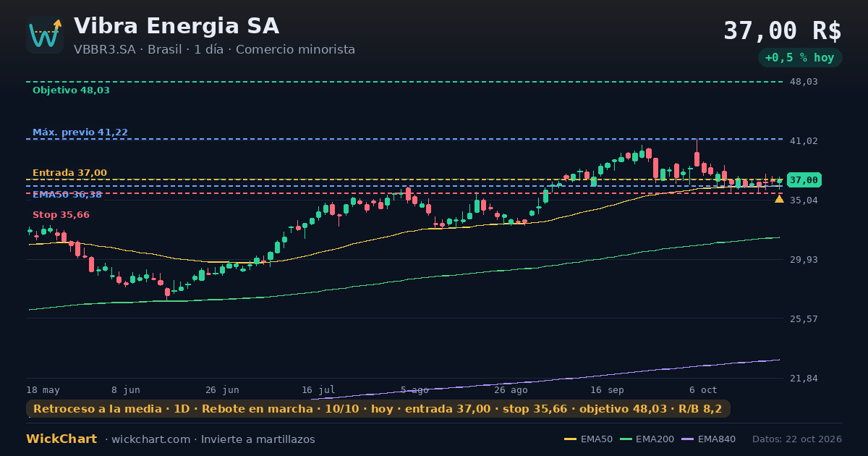The image size is (868, 456).
Task: Click the 29,93 price axis value
Action: (x=804, y=259)
